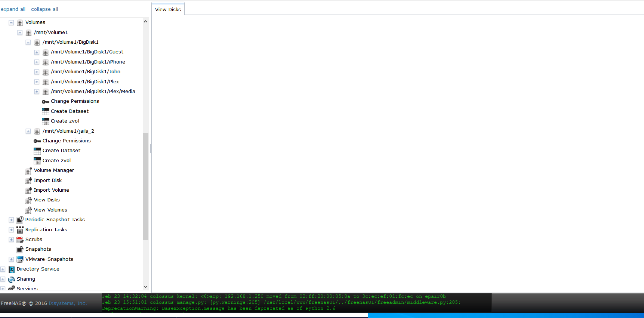Collapse the /mnt/Volume1 node
The image size is (644, 318).
coord(20,33)
